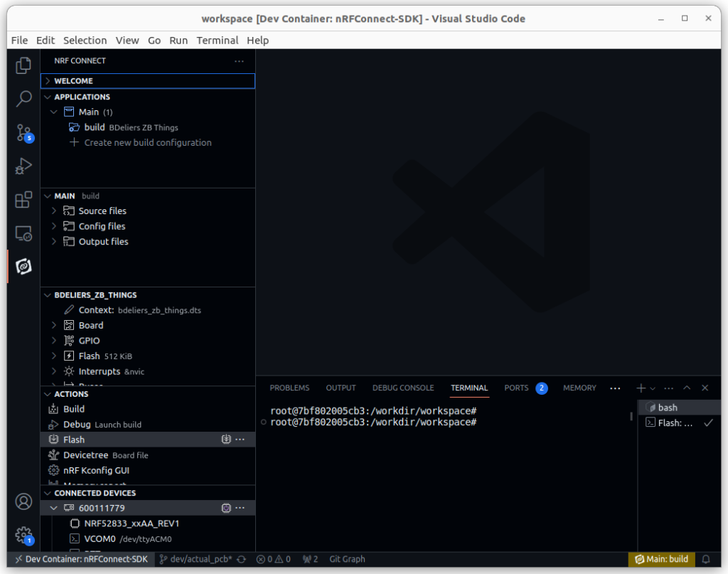Open the Run menu
This screenshot has width=728, height=574.
click(178, 41)
